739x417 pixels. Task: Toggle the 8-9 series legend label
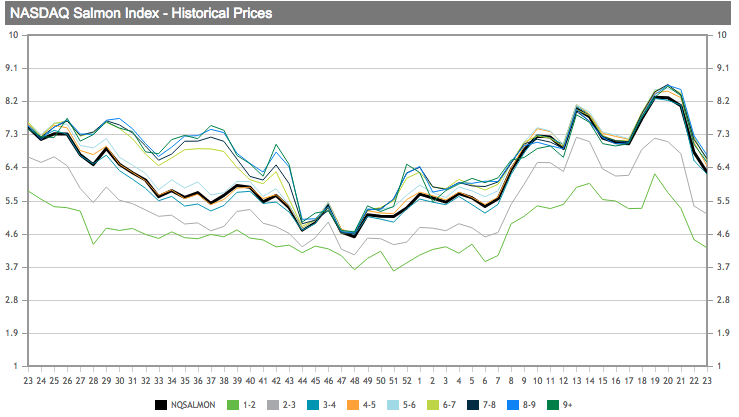(x=529, y=405)
